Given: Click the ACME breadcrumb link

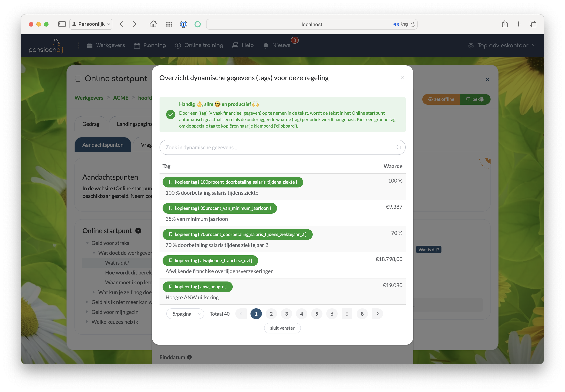Looking at the screenshot, I should click(121, 98).
